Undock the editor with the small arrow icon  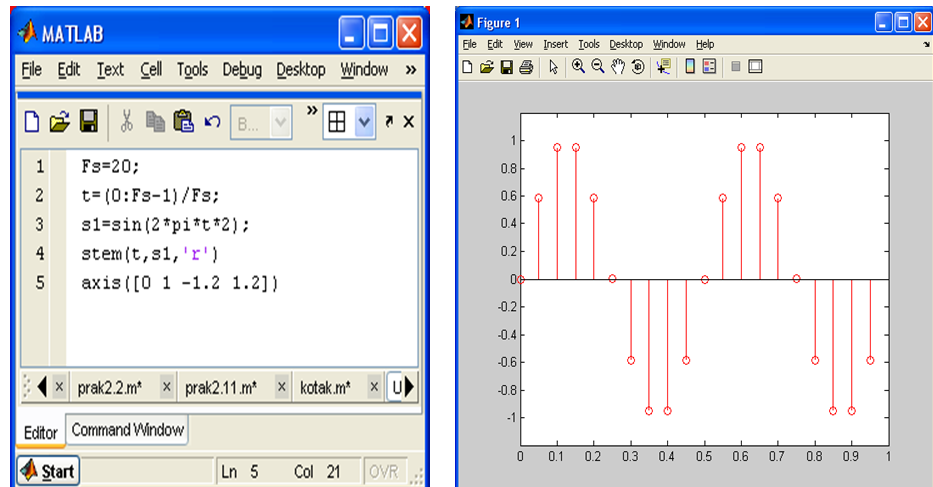tap(389, 121)
